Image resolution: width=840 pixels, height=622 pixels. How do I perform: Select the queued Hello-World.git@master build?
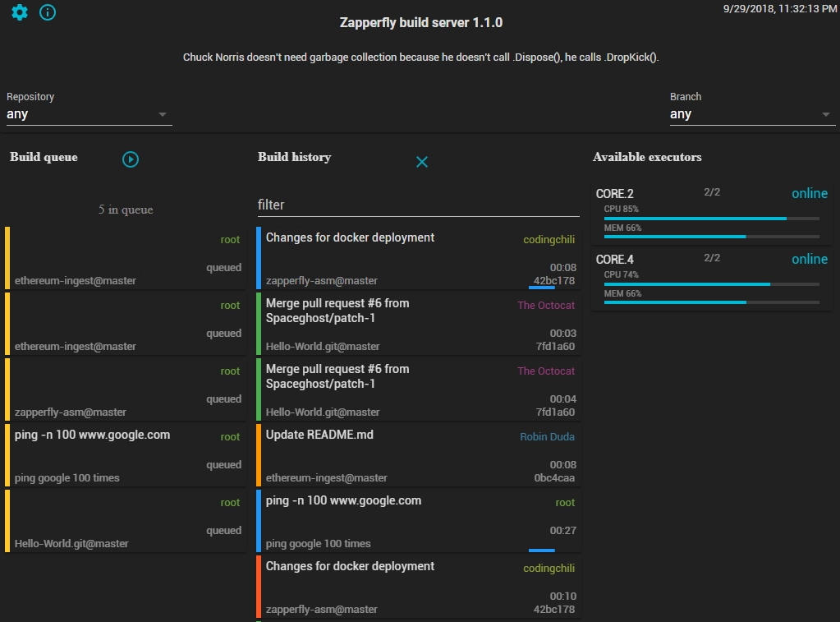tap(126, 521)
